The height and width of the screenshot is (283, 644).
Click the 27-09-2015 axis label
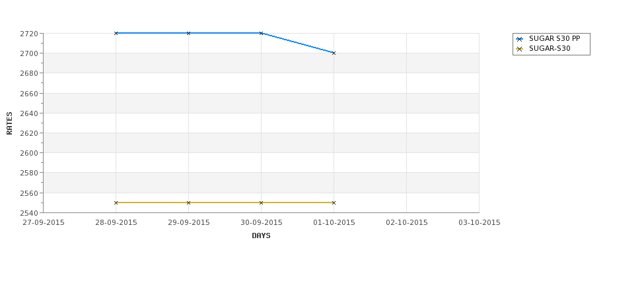coord(44,223)
